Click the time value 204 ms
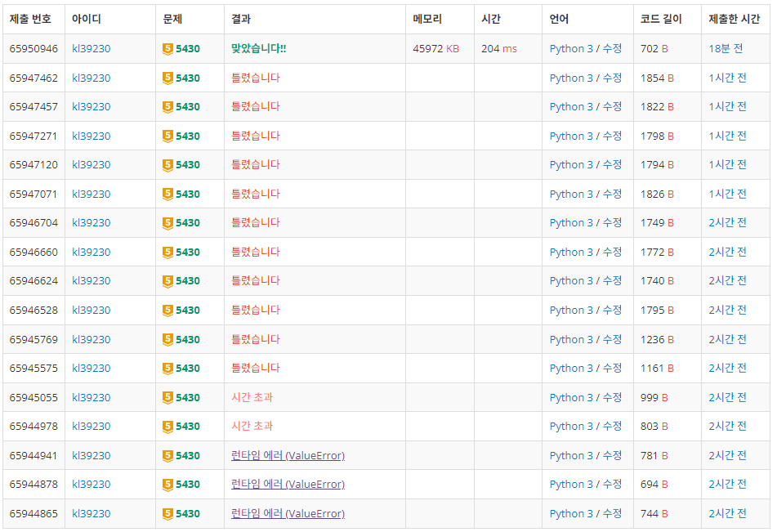Screen dimensions: 777x532 point(499,48)
